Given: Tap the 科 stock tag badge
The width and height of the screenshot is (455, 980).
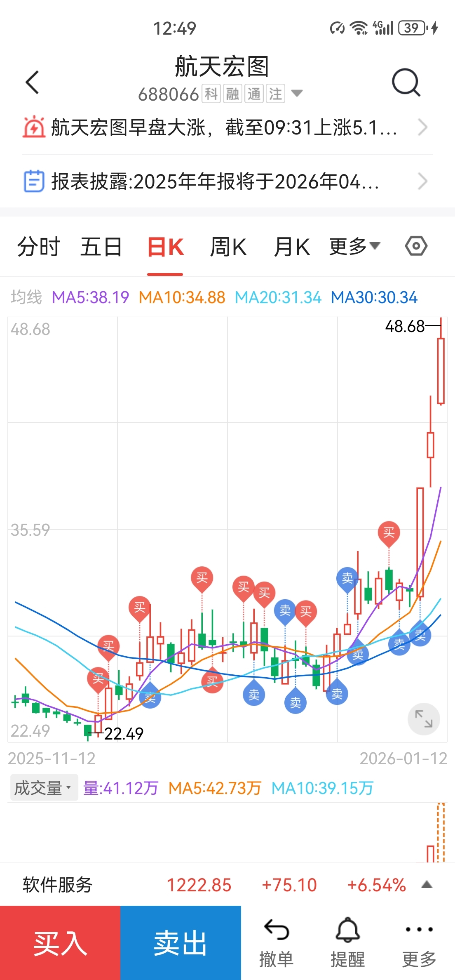Looking at the screenshot, I should 211,94.
